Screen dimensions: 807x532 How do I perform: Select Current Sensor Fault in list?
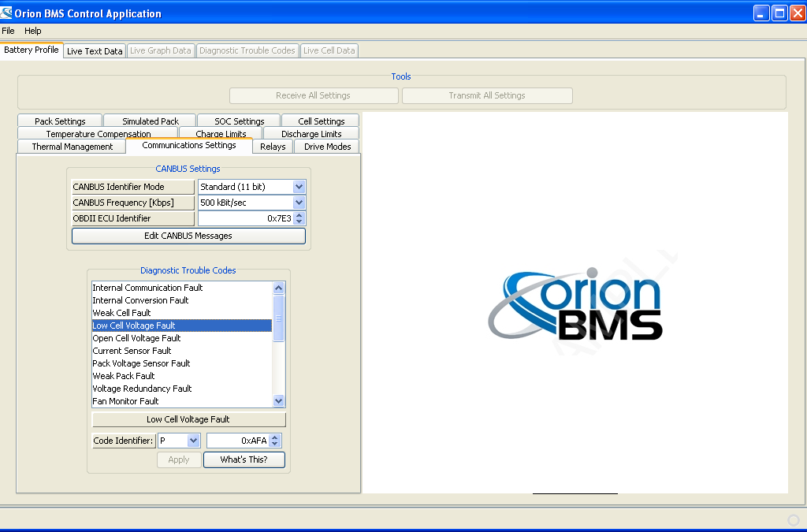pyautogui.click(x=182, y=351)
